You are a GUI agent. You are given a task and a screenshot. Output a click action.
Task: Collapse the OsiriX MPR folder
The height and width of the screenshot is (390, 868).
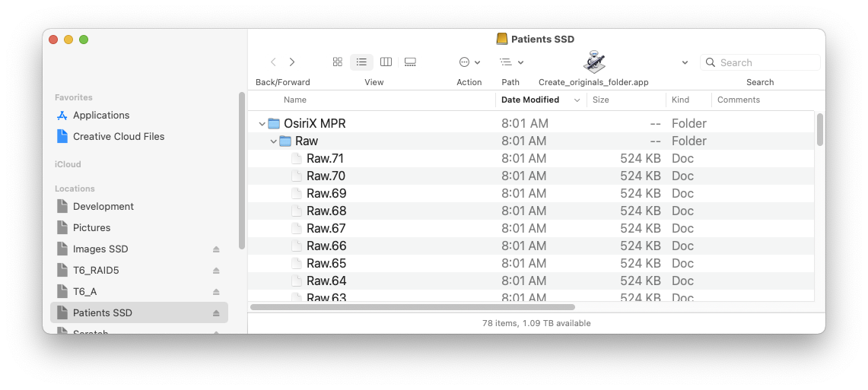click(262, 123)
